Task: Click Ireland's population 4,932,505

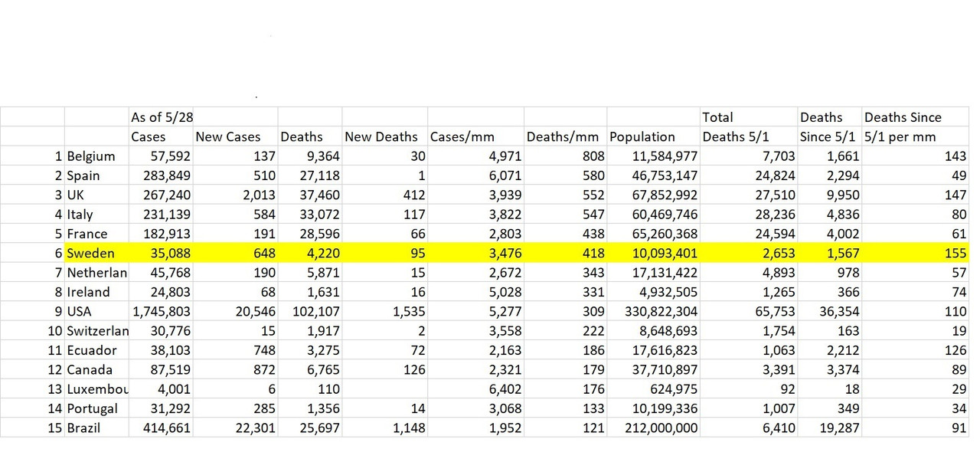Action: [653, 292]
